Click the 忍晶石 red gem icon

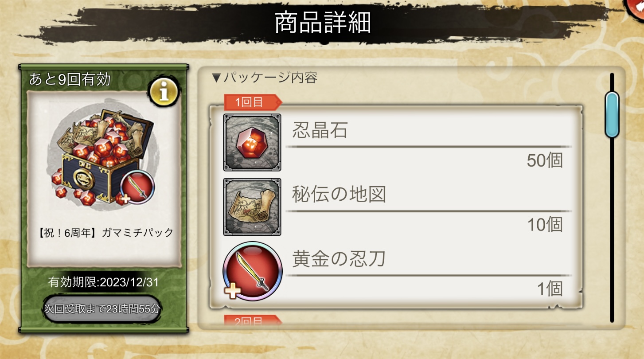point(252,142)
